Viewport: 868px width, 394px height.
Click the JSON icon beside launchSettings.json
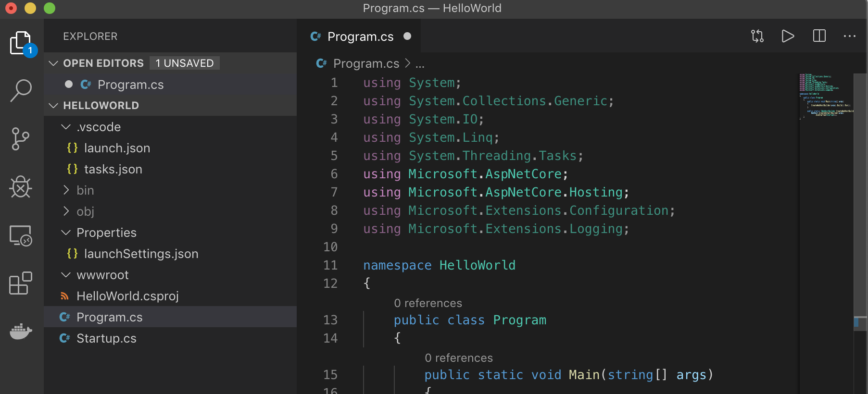[x=72, y=254]
